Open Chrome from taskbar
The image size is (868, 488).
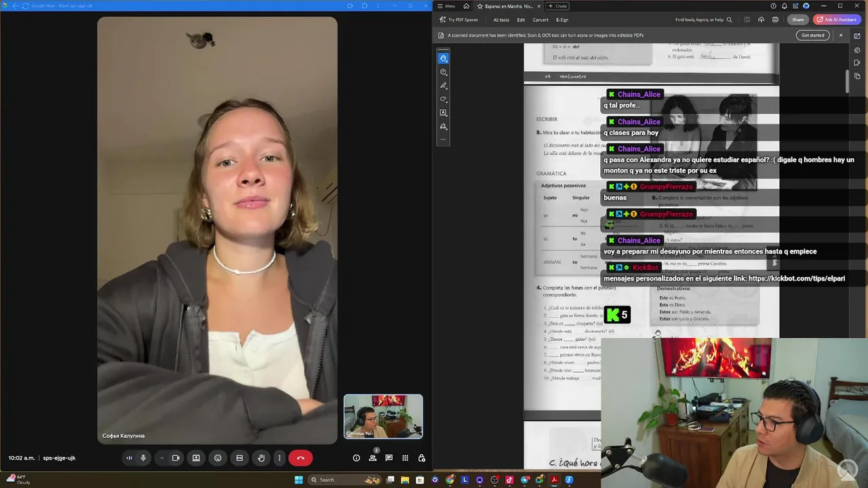(450, 480)
